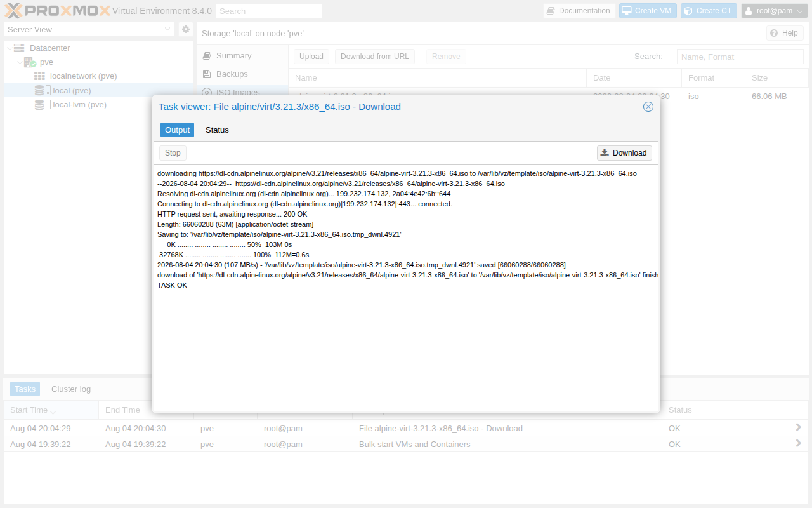812x508 pixels.
Task: Open the alpine ISO Download task row
Action: [x=406, y=428]
